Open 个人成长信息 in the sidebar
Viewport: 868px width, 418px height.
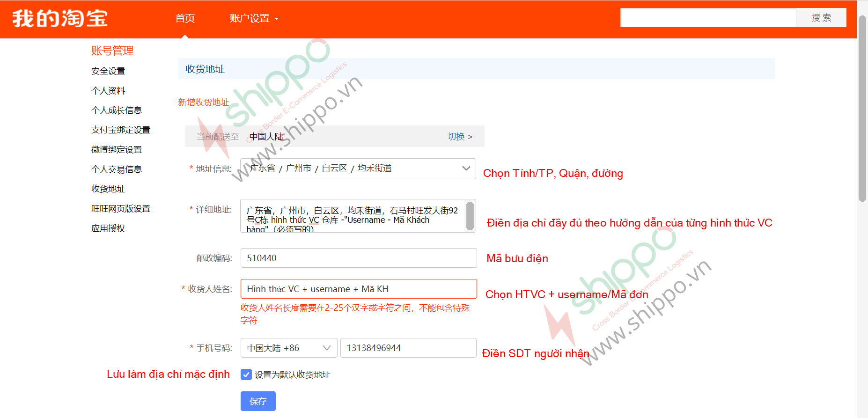click(117, 110)
